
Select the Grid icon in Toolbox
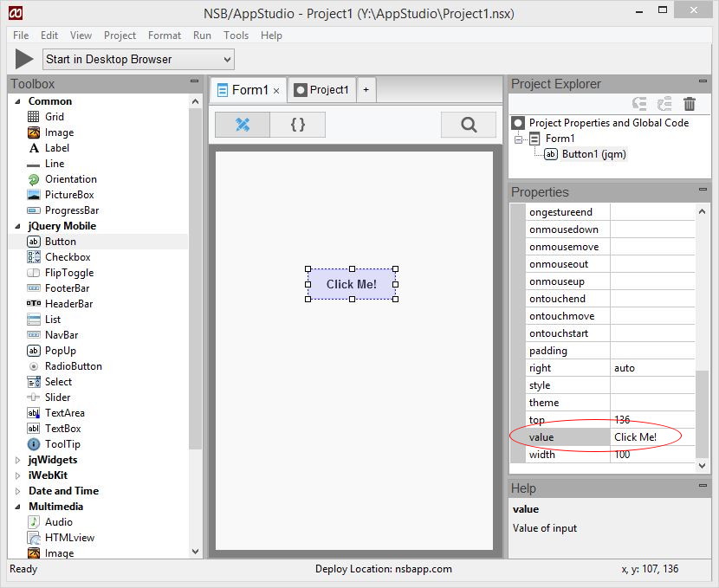point(34,117)
